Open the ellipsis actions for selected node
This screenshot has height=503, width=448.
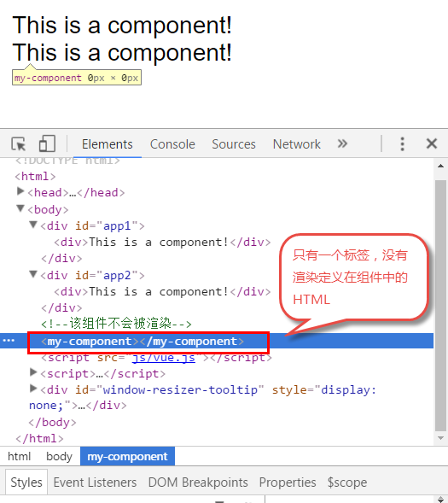9,341
